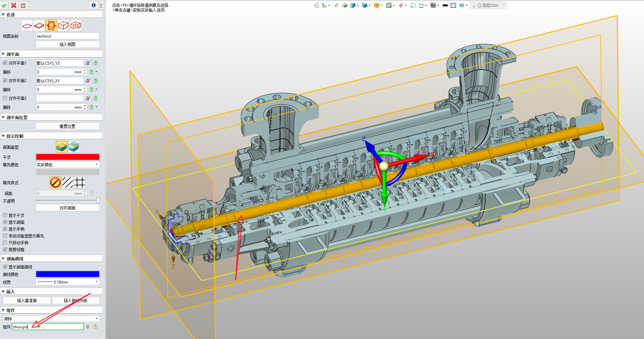Click the blue 曲线颜色 swatch
The width and height of the screenshot is (644, 339).
click(x=68, y=274)
